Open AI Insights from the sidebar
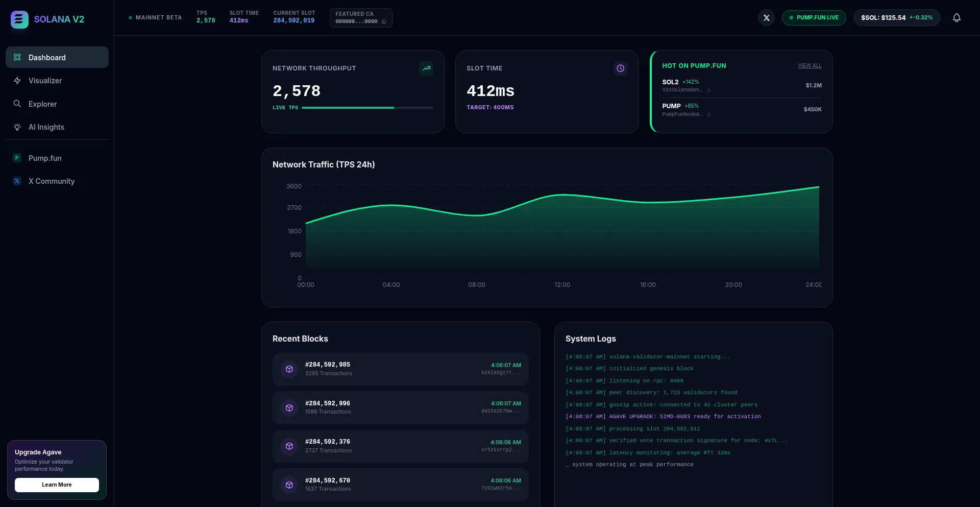The image size is (980, 507). (x=46, y=127)
